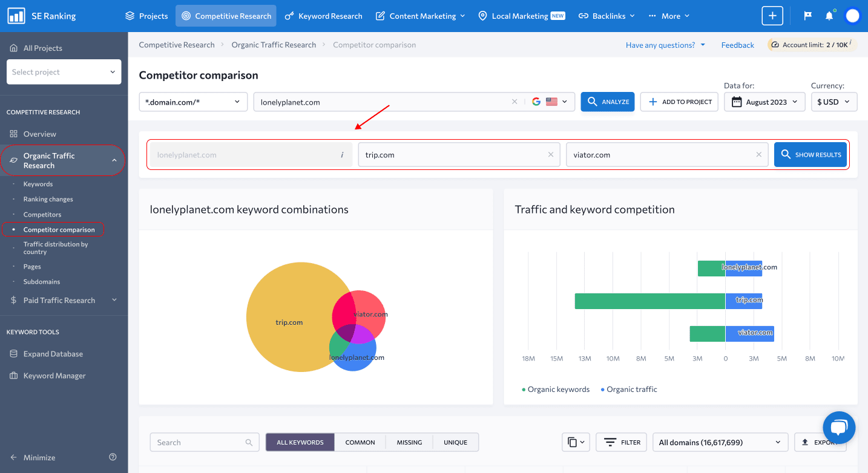Click the FILTER button
The height and width of the screenshot is (473, 868).
point(622,442)
